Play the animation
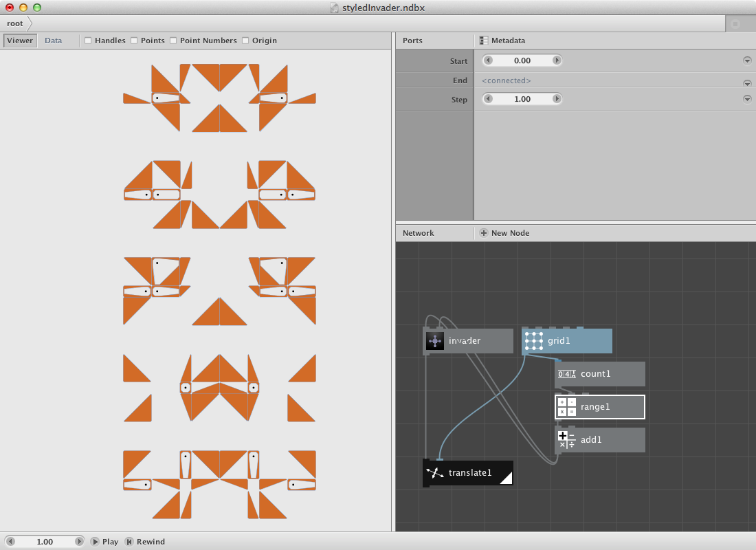The height and width of the screenshot is (550, 756). 104,542
